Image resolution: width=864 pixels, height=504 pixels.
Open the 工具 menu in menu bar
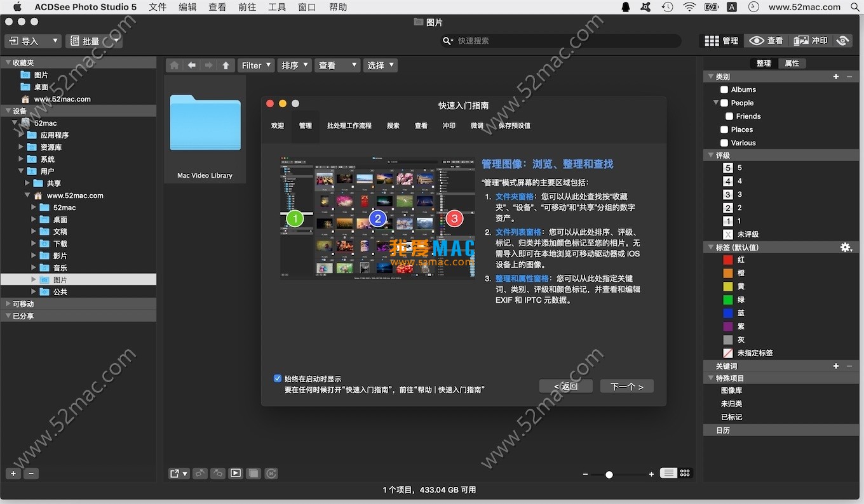pyautogui.click(x=277, y=7)
